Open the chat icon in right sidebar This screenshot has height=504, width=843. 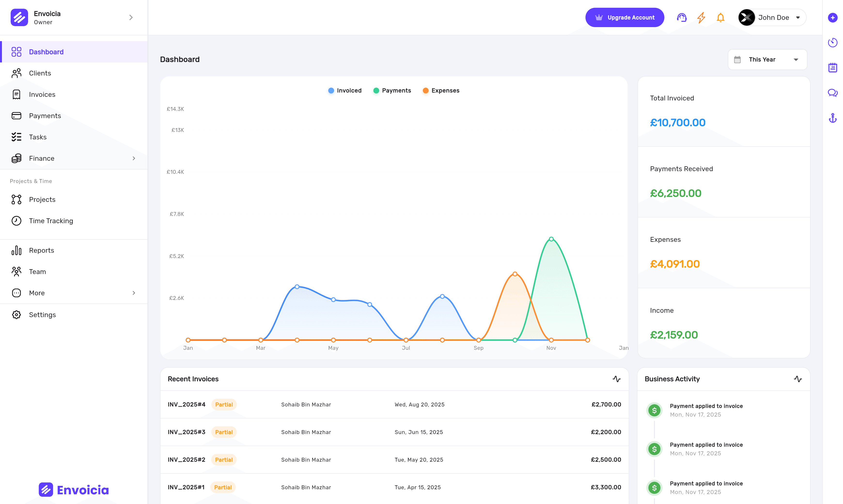click(x=833, y=93)
